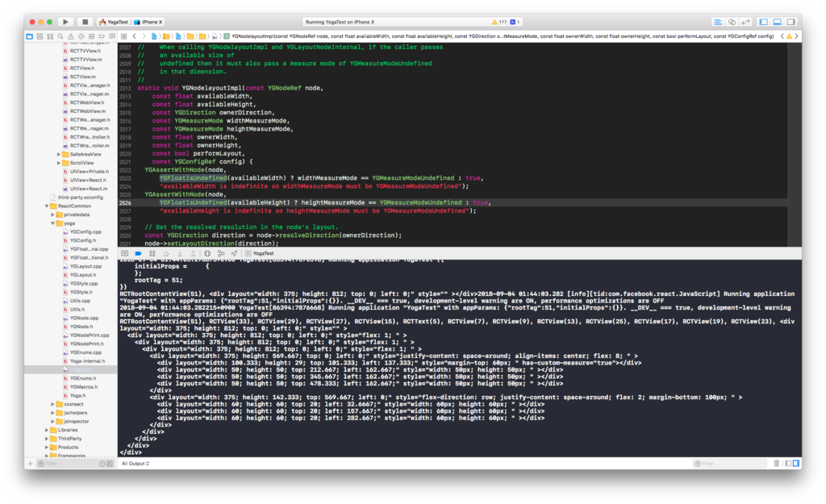
Task: Open YGNode.cpp in the file navigator
Action: coord(84,318)
